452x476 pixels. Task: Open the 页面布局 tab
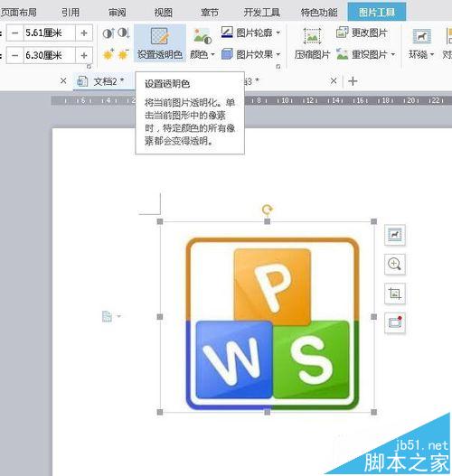click(x=18, y=13)
